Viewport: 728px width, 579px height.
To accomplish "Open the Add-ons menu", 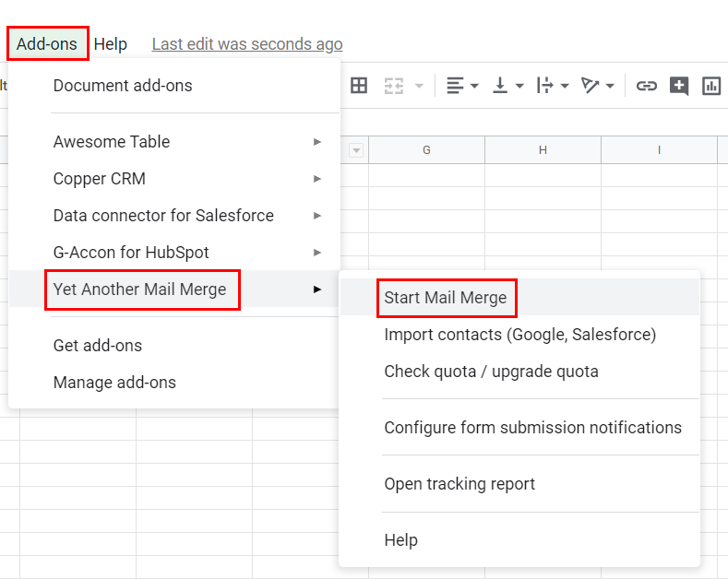I will 47,44.
